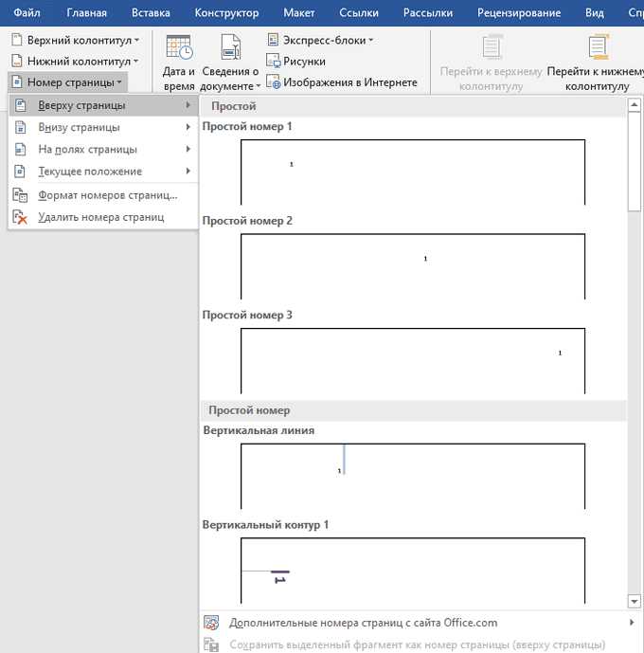644x653 pixels.
Task: Switch to the Макет tab
Action: (298, 13)
